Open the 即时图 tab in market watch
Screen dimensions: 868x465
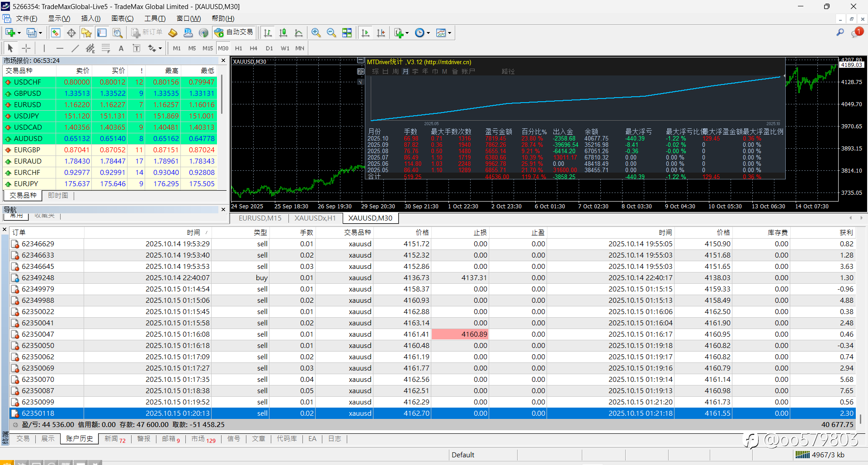pyautogui.click(x=58, y=196)
